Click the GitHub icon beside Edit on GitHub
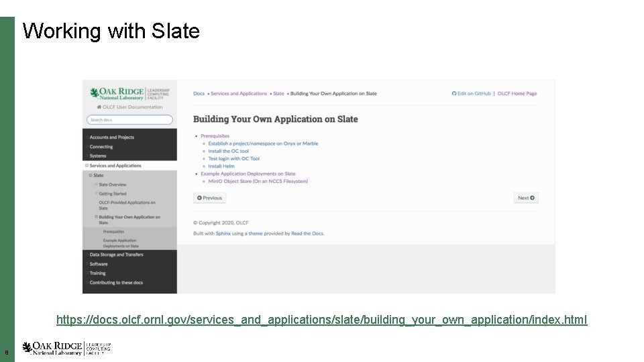Screen dimensions: 644x362 pos(454,94)
